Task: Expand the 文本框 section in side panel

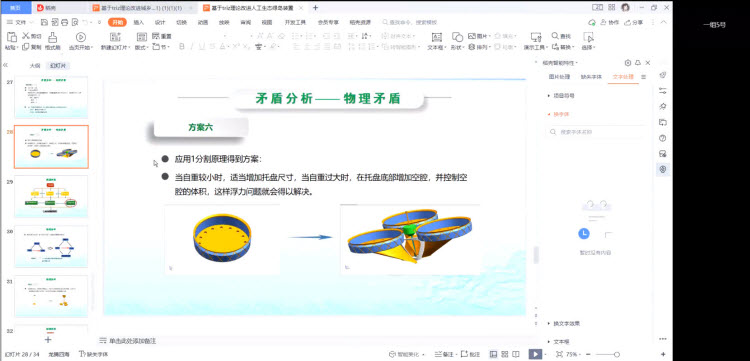Action: coord(560,342)
